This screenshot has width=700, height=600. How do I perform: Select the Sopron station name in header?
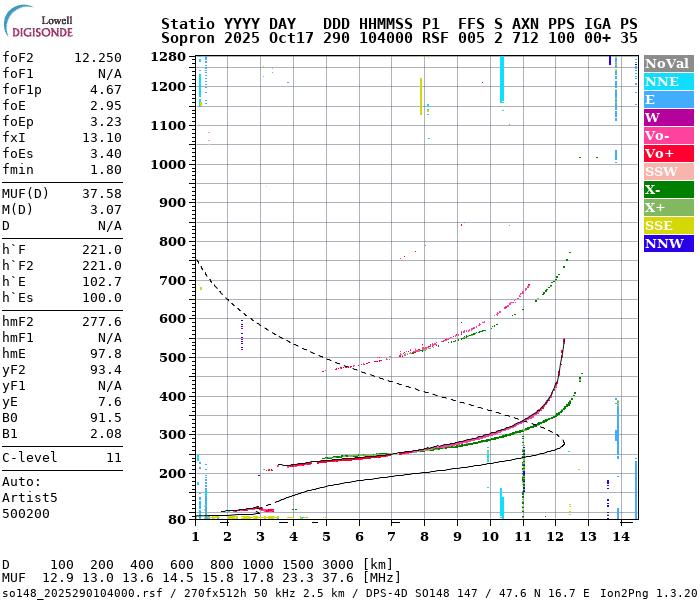[x=189, y=37]
